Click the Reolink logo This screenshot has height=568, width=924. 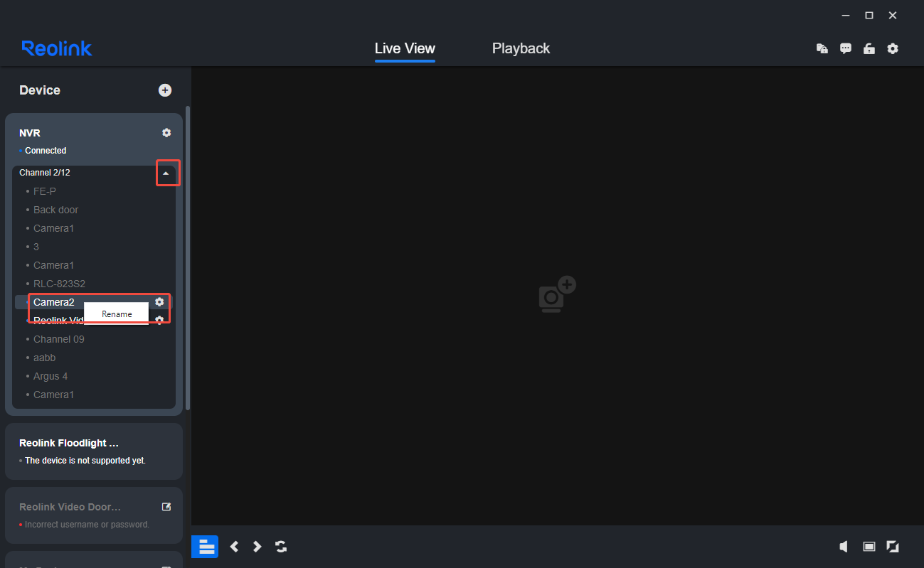(x=57, y=48)
